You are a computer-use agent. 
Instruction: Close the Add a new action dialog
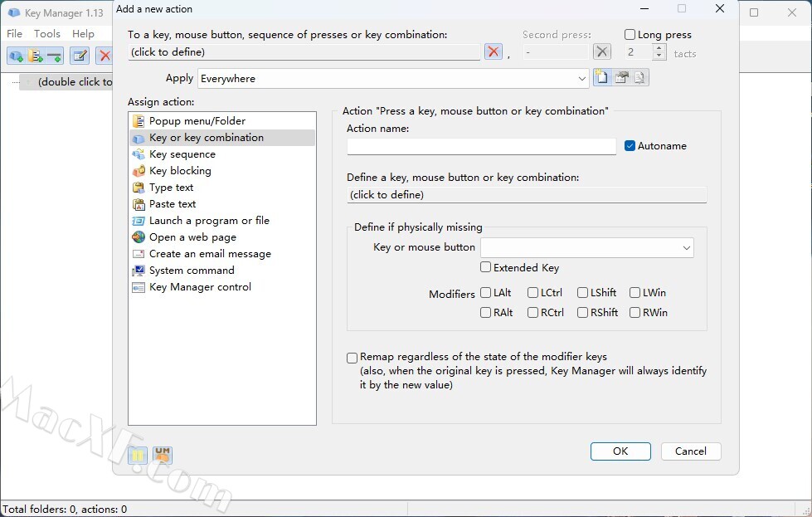[719, 9]
